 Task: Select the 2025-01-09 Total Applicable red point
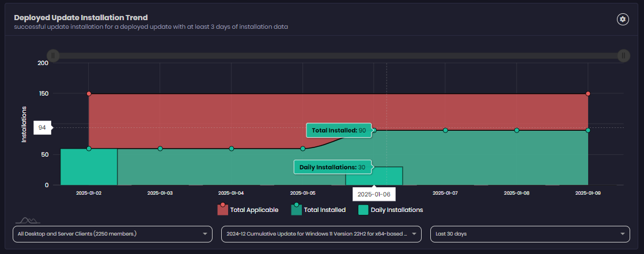pos(588,93)
